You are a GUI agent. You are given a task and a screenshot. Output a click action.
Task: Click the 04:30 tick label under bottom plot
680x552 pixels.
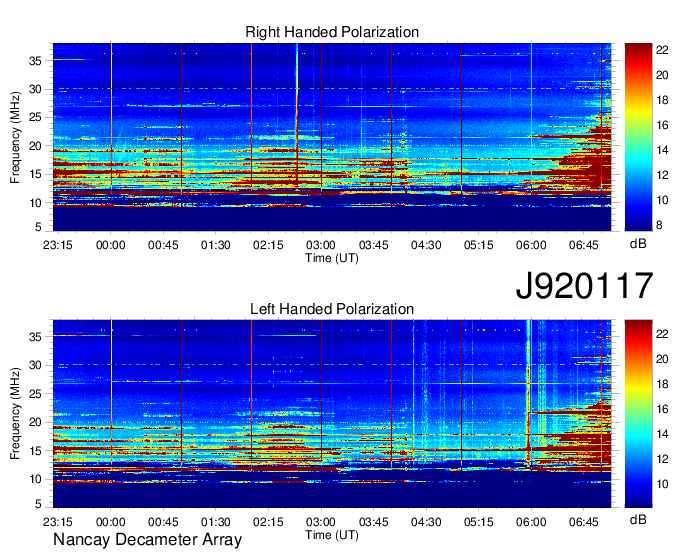click(x=426, y=522)
